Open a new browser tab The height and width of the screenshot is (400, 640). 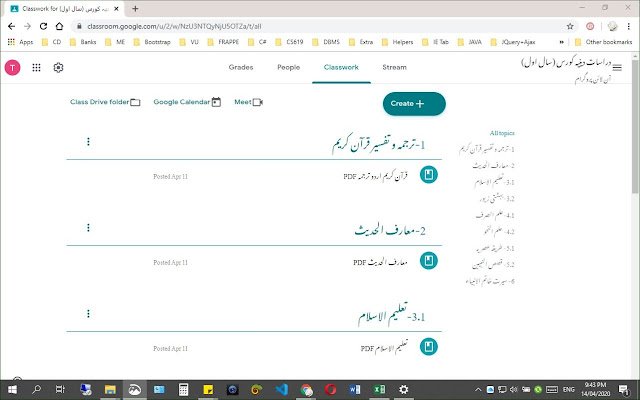tap(135, 8)
